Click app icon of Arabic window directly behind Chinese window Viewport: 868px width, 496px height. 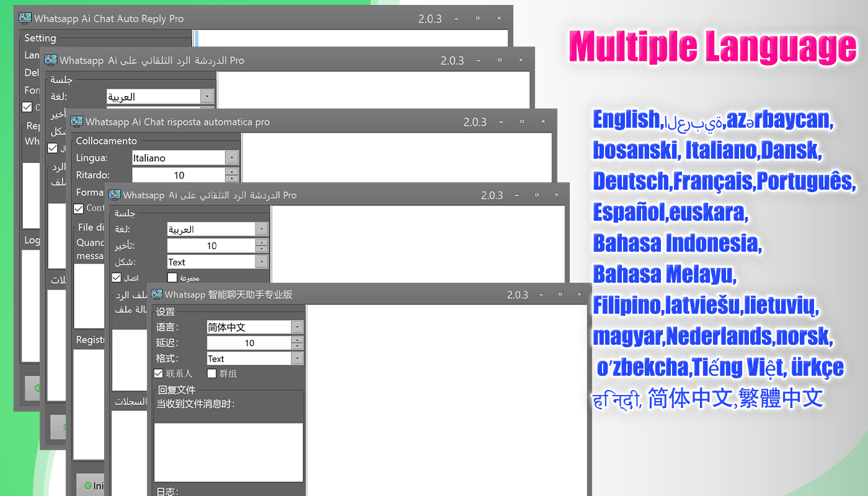(115, 195)
